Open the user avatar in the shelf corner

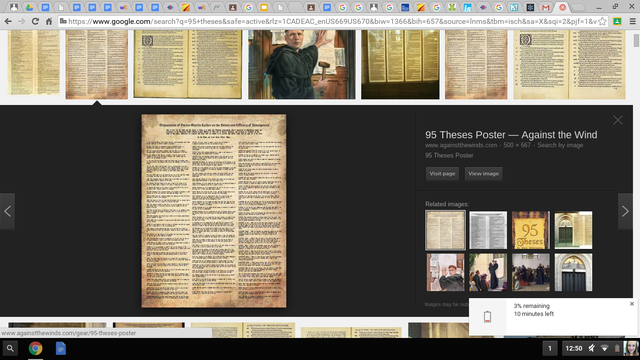click(x=631, y=349)
